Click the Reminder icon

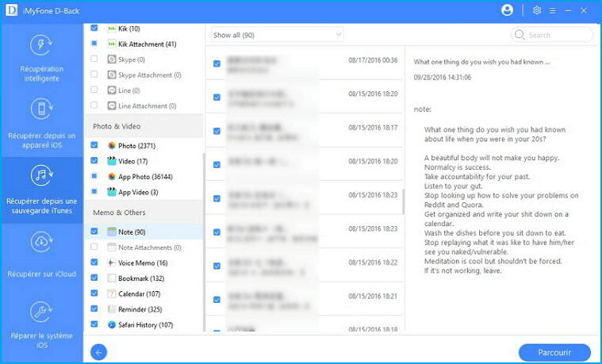[x=112, y=309]
